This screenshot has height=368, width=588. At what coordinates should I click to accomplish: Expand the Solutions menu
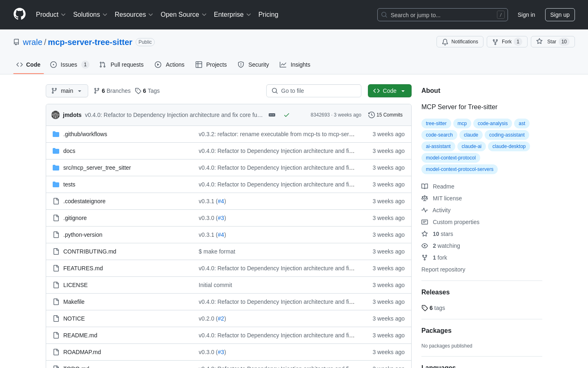click(90, 15)
